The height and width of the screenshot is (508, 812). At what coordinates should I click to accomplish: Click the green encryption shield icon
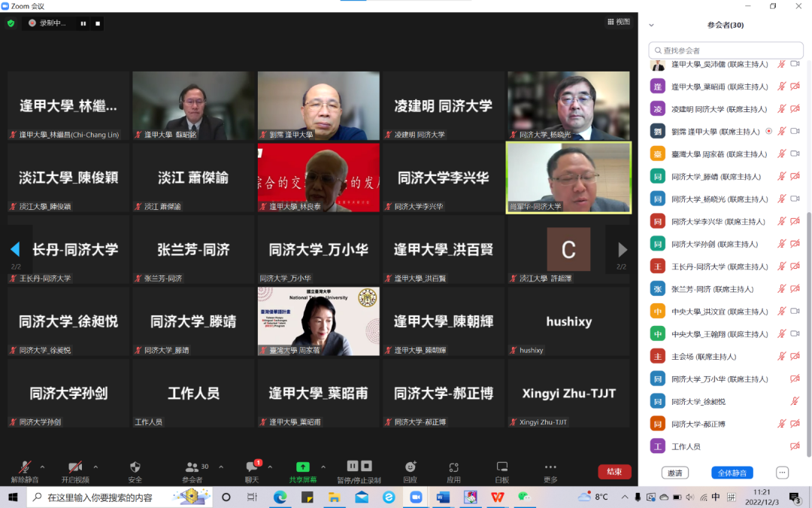click(x=11, y=23)
